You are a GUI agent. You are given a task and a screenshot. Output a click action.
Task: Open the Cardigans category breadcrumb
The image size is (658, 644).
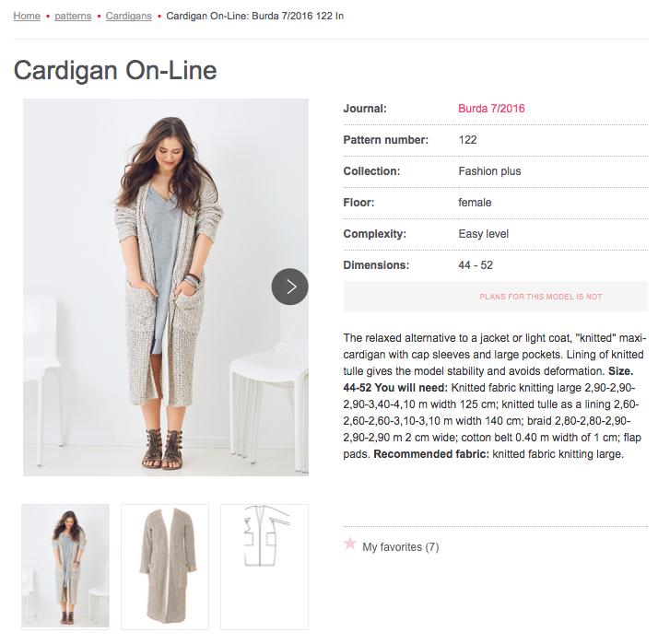(x=128, y=16)
